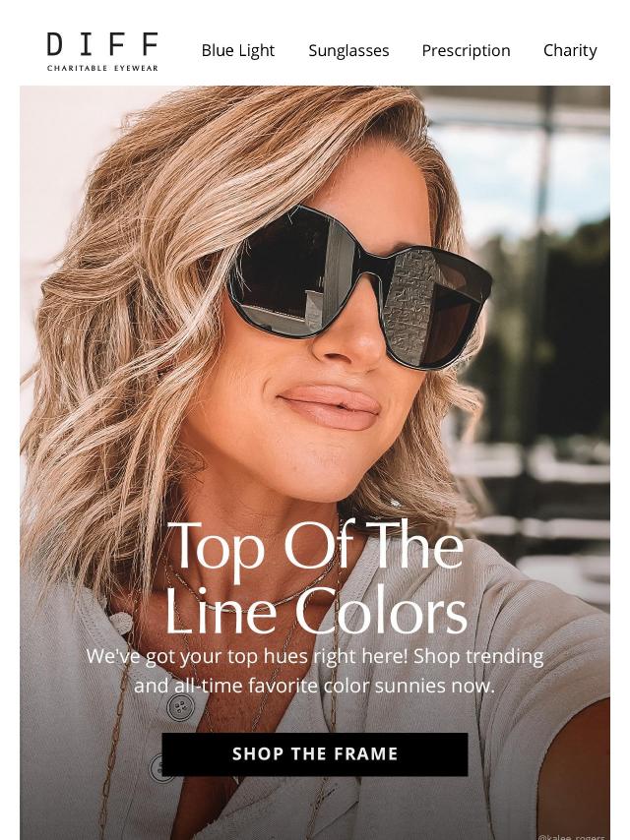This screenshot has width=630, height=840.
Task: Click the model's lips in hero image
Action: (x=330, y=406)
